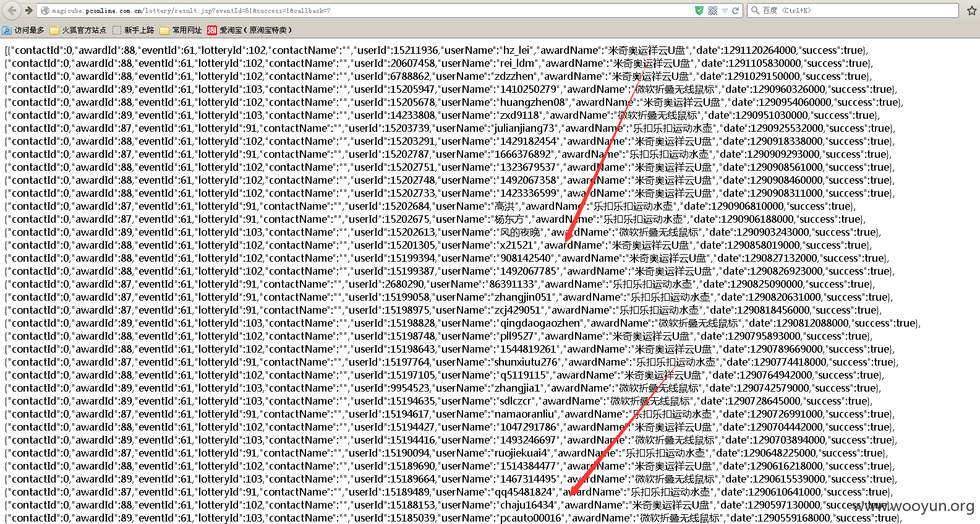Open the 火狐官方站点 bookmark folder
The width and height of the screenshot is (980, 524).
[x=78, y=30]
